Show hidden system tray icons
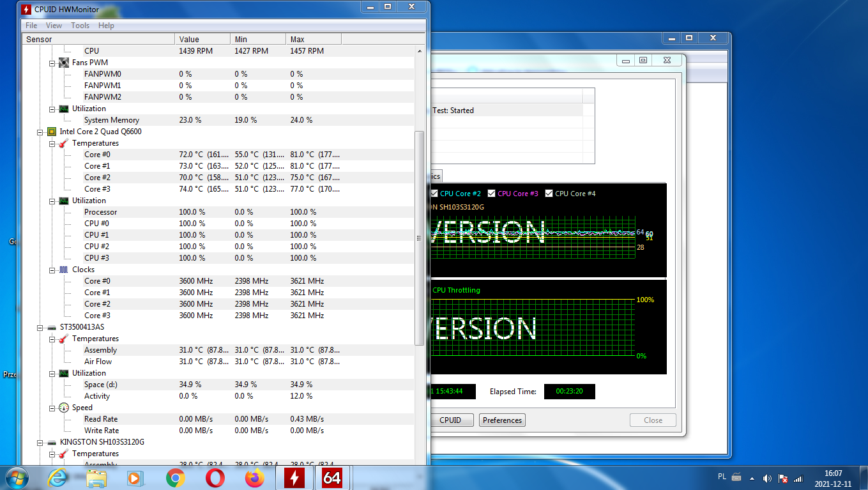 click(x=752, y=478)
